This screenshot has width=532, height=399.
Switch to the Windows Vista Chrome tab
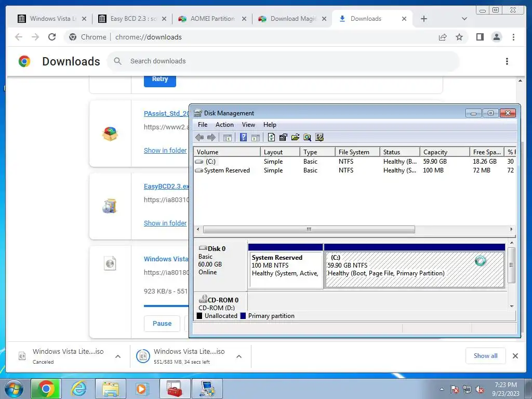(52, 19)
